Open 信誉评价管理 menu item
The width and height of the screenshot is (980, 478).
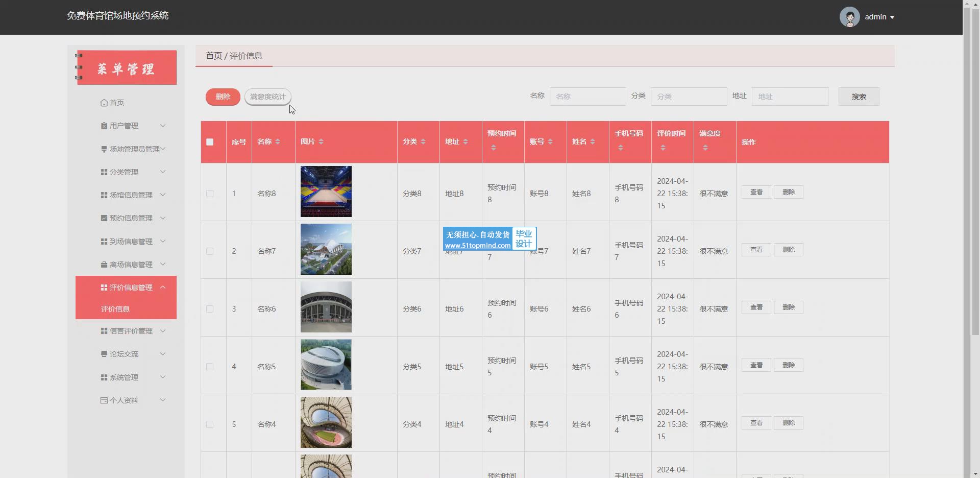click(x=126, y=331)
